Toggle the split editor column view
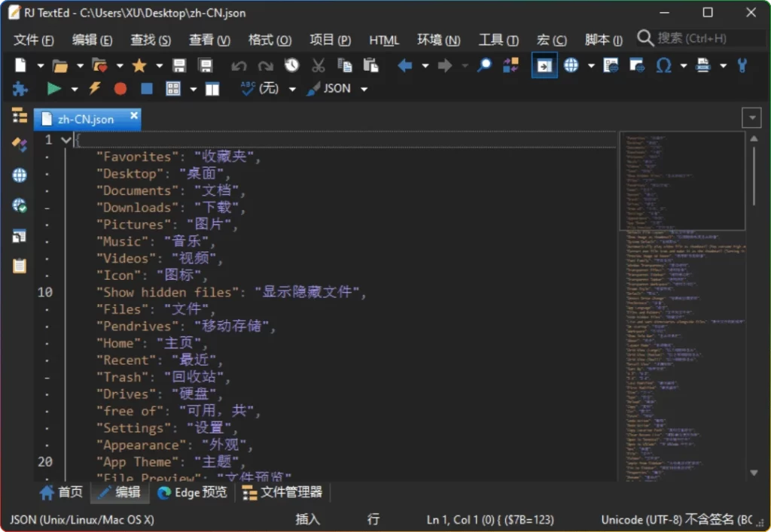 [213, 88]
